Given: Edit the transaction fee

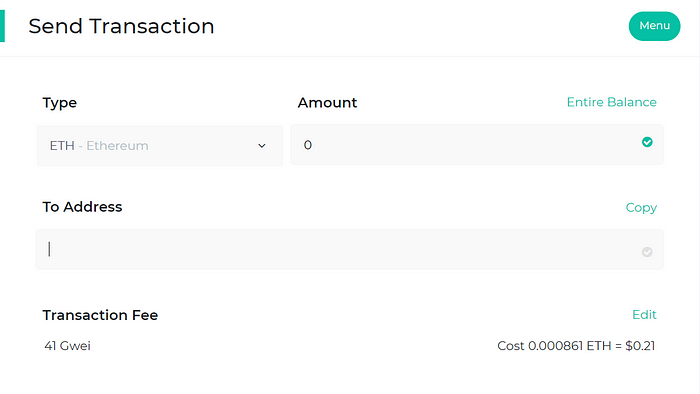Looking at the screenshot, I should point(644,315).
